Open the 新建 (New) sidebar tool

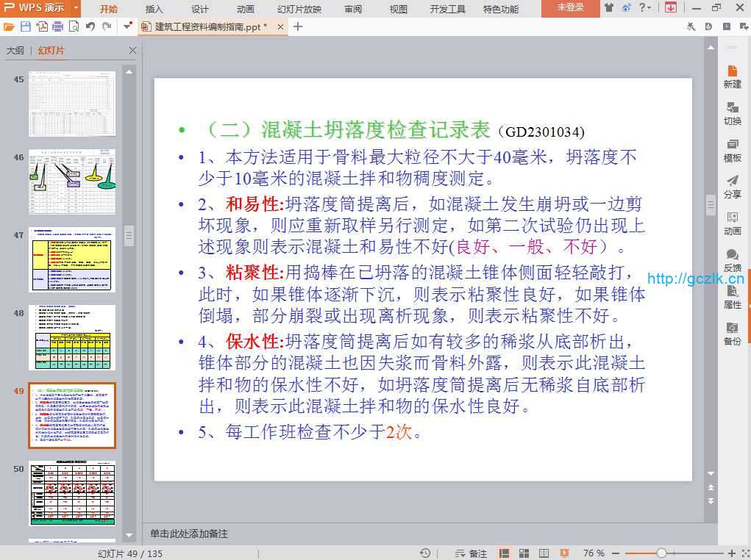(732, 76)
